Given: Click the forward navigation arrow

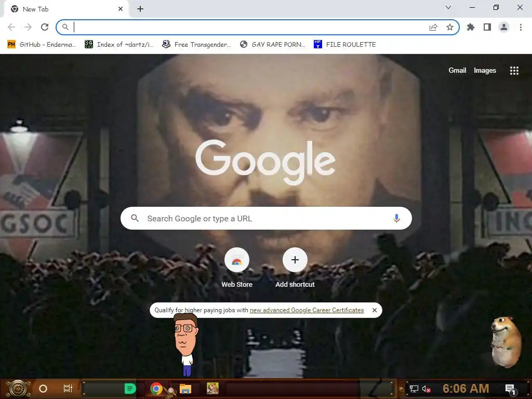Looking at the screenshot, I should pyautogui.click(x=28, y=27).
